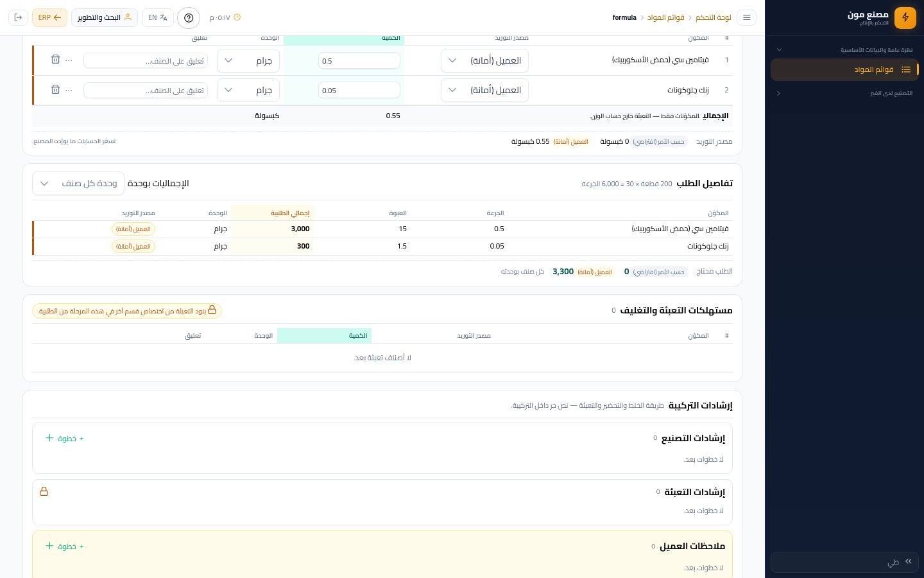Open unit dropdown for Zinc gluconate row

[x=248, y=90]
